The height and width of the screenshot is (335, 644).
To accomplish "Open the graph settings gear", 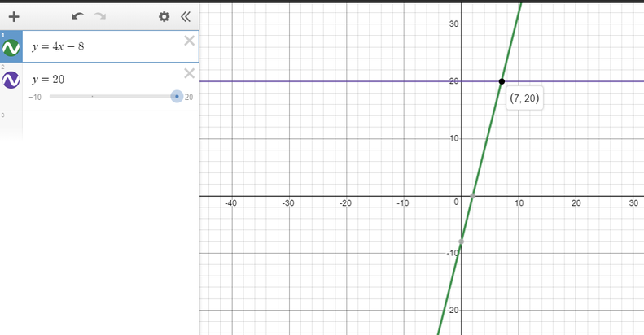I will click(164, 15).
